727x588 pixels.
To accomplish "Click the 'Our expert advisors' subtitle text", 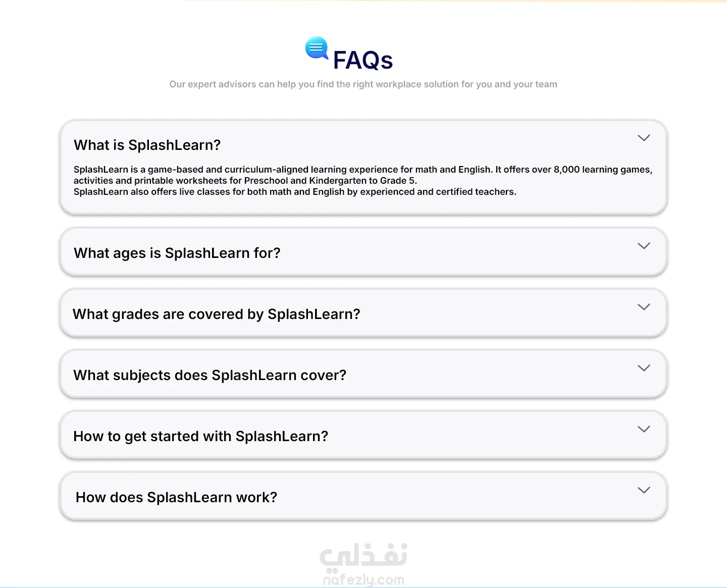I will click(x=363, y=84).
